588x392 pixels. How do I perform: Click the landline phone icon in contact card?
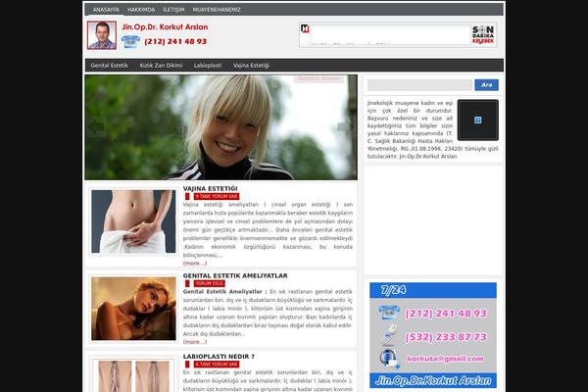(x=389, y=313)
